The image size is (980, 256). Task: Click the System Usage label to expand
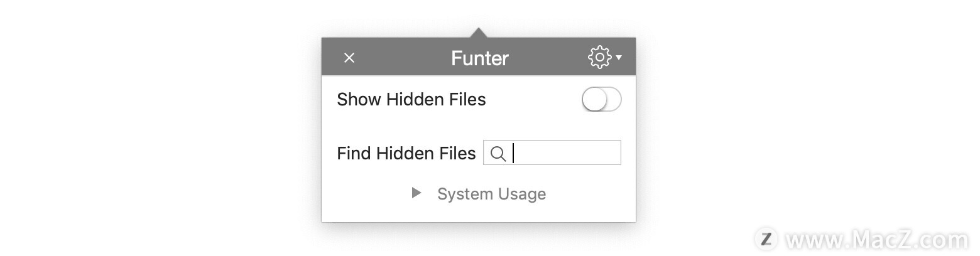[491, 194]
